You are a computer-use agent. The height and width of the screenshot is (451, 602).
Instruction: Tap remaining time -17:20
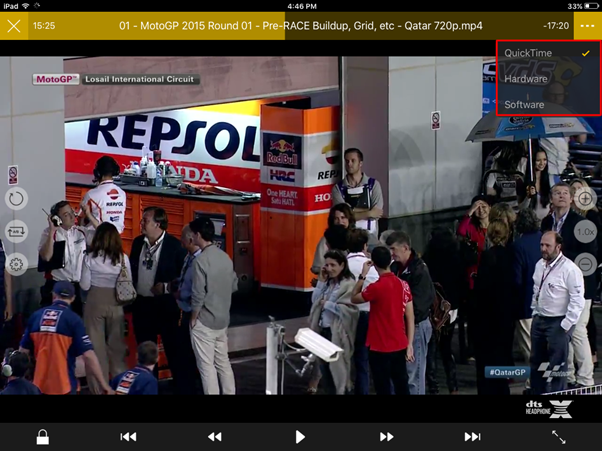click(x=556, y=26)
